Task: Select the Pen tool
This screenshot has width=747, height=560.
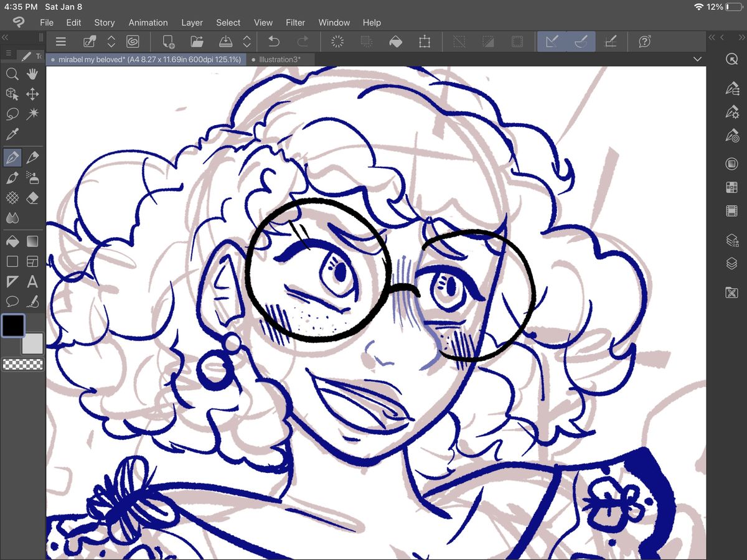Action: pyautogui.click(x=12, y=157)
